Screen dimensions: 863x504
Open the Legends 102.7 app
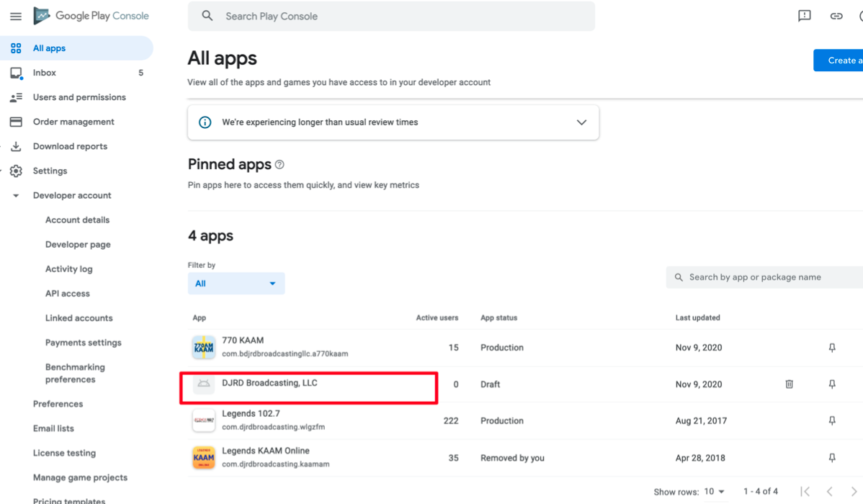tap(251, 414)
